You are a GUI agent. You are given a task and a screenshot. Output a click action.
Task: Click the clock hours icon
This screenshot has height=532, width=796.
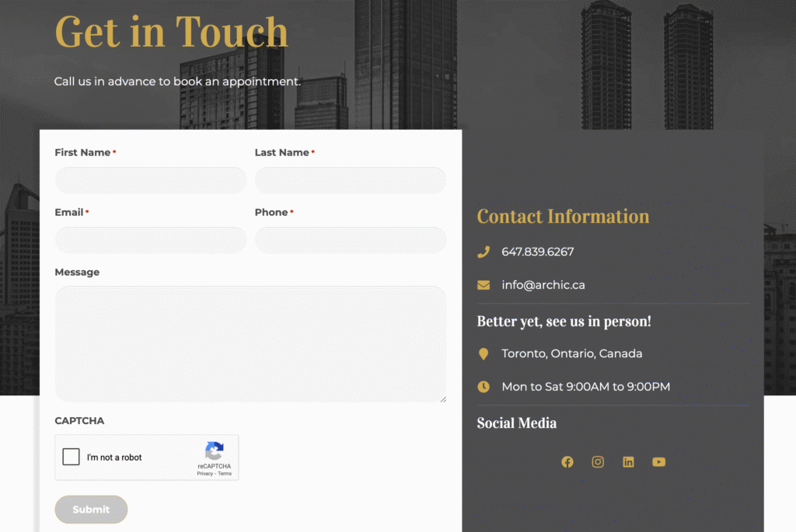[x=484, y=387]
